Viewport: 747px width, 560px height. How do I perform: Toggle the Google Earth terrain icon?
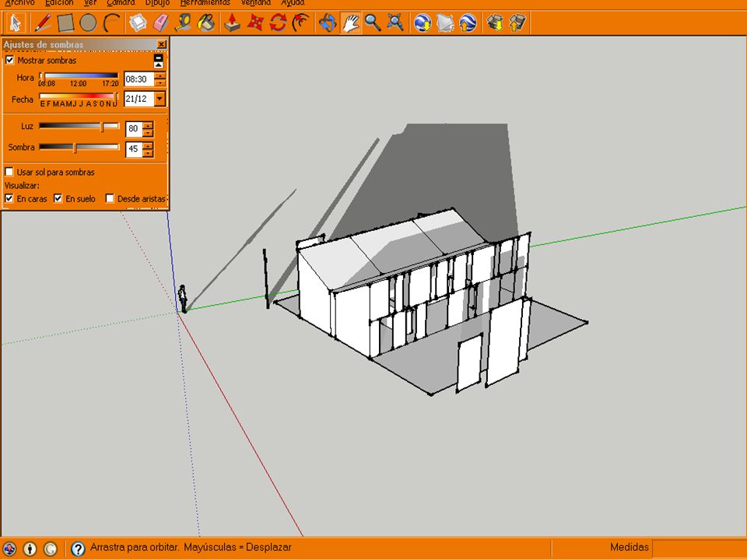(x=445, y=23)
